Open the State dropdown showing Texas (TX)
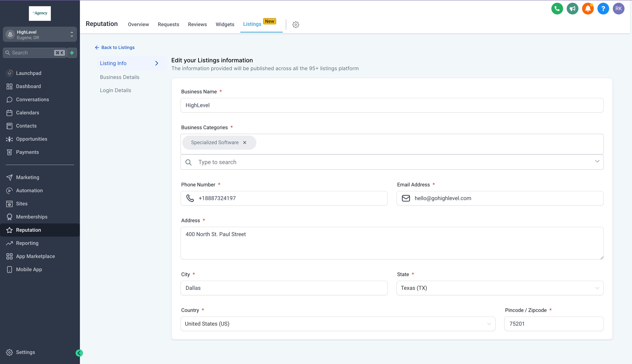Screen dimensions: 632x364 [500, 288]
